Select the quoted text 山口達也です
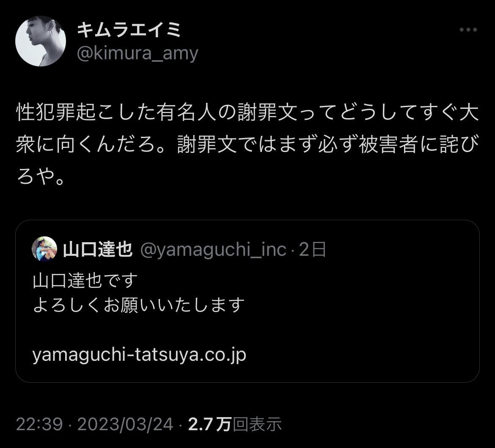The height and width of the screenshot is (448, 495). click(85, 281)
